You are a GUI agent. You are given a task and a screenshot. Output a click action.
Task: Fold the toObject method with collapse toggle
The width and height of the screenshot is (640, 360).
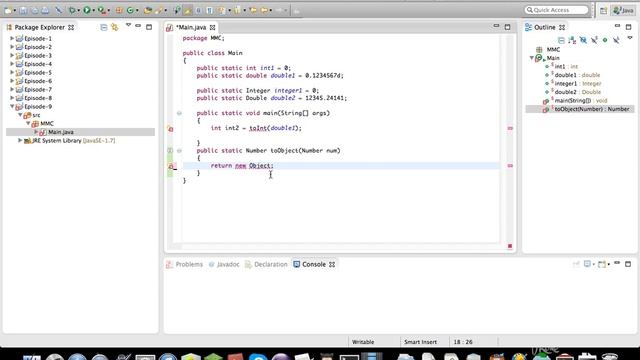point(179,151)
